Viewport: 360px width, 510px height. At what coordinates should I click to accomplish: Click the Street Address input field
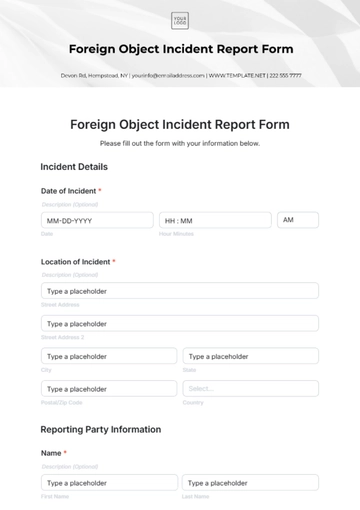[x=180, y=291]
